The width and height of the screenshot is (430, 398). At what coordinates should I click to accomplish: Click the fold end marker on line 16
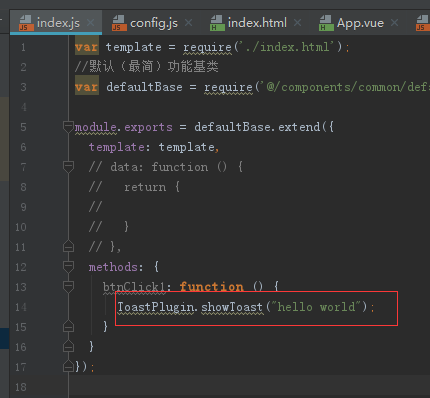(x=68, y=346)
